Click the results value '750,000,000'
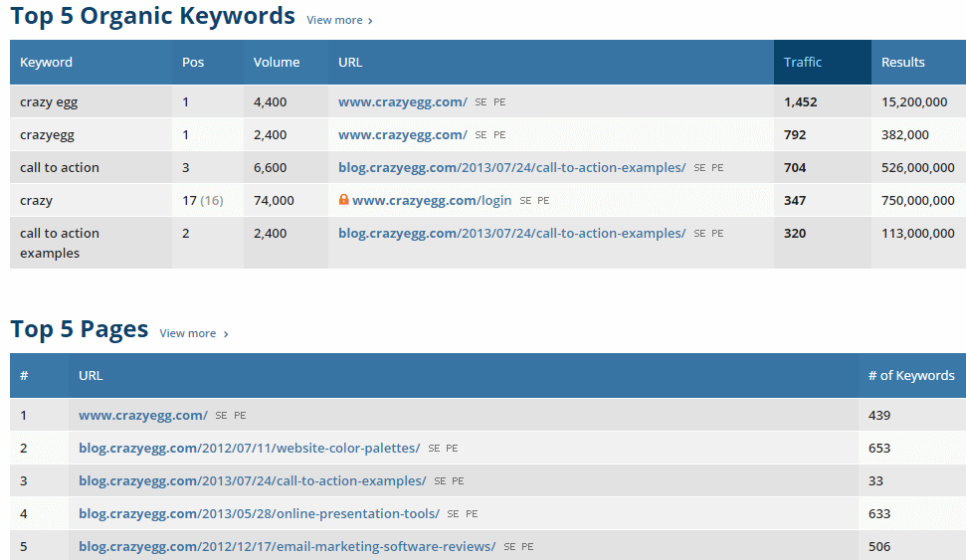 click(918, 200)
